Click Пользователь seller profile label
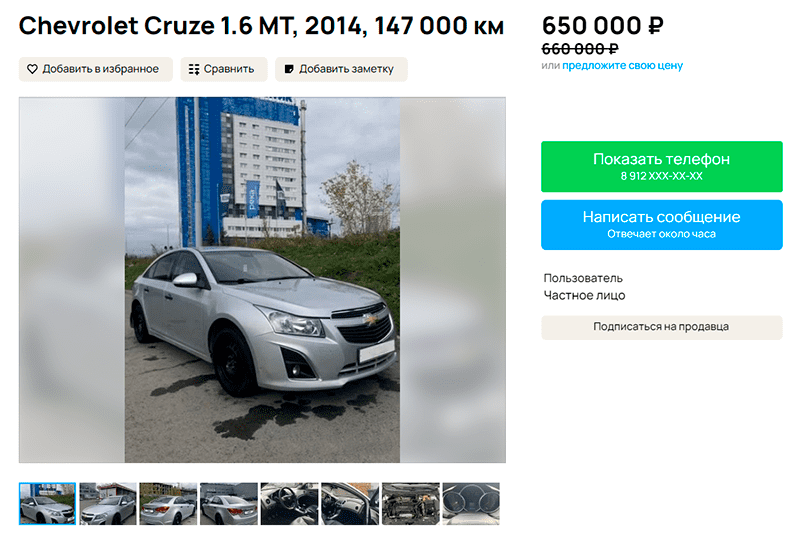This screenshot has height=539, width=800. point(583,278)
